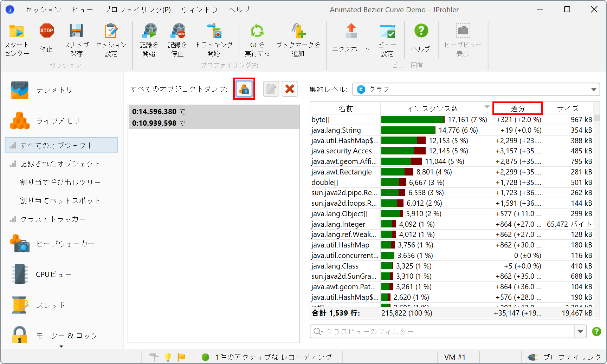Stop recording with 記録を停止
Screen dimensions: 607x364
(x=177, y=40)
